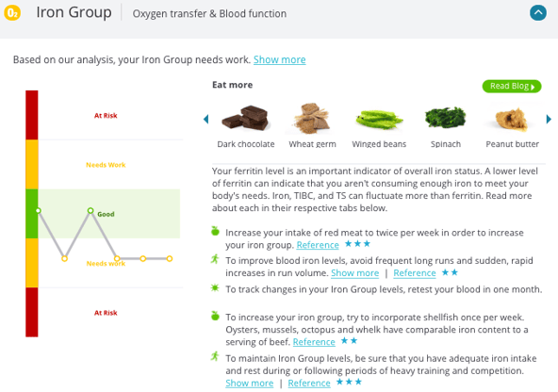Open Reference link for shellfish recommendation
Viewport: 558px width, 392px height.
click(314, 342)
